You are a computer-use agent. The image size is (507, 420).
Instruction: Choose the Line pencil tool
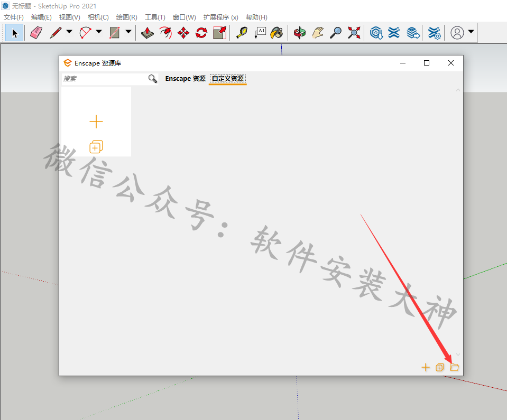point(56,33)
